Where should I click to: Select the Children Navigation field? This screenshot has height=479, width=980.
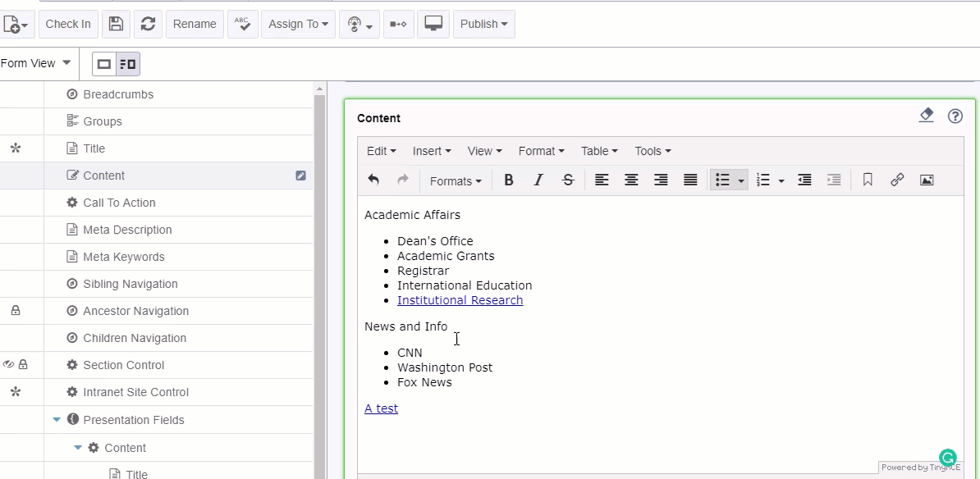click(x=135, y=338)
